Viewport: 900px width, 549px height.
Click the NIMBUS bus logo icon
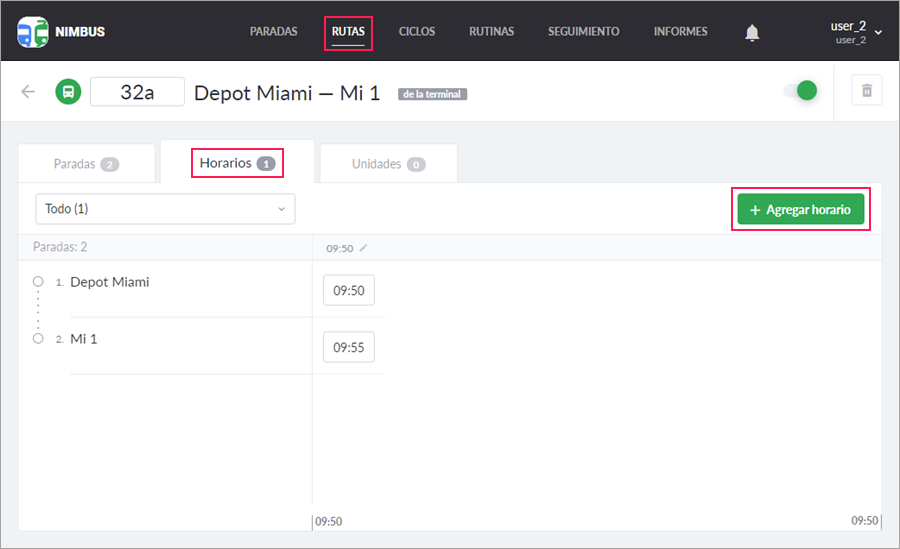click(x=33, y=32)
